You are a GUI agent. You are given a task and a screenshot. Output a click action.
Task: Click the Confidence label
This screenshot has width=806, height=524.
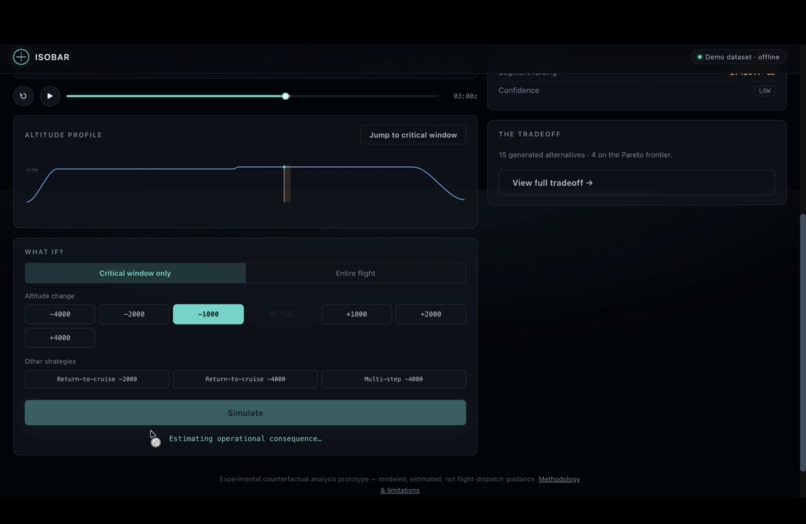519,91
